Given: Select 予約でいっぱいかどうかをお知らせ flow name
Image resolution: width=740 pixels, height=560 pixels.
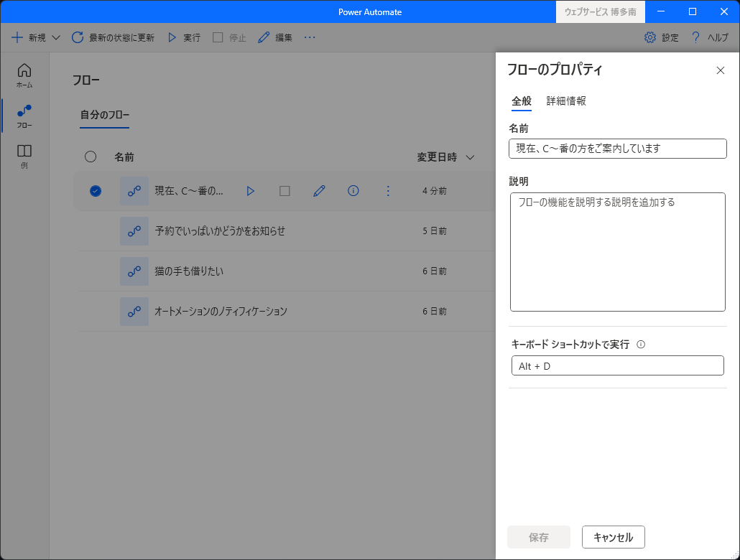Looking at the screenshot, I should point(220,231).
